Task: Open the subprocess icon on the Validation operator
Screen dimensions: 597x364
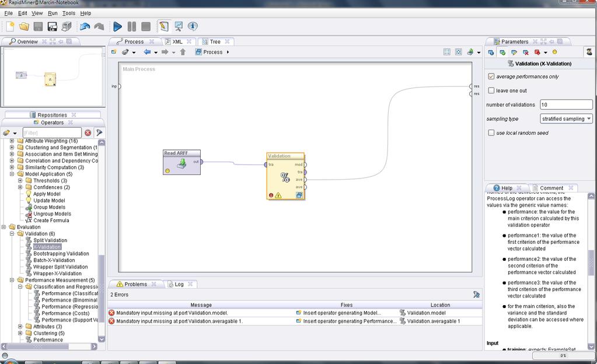Action: click(x=299, y=195)
